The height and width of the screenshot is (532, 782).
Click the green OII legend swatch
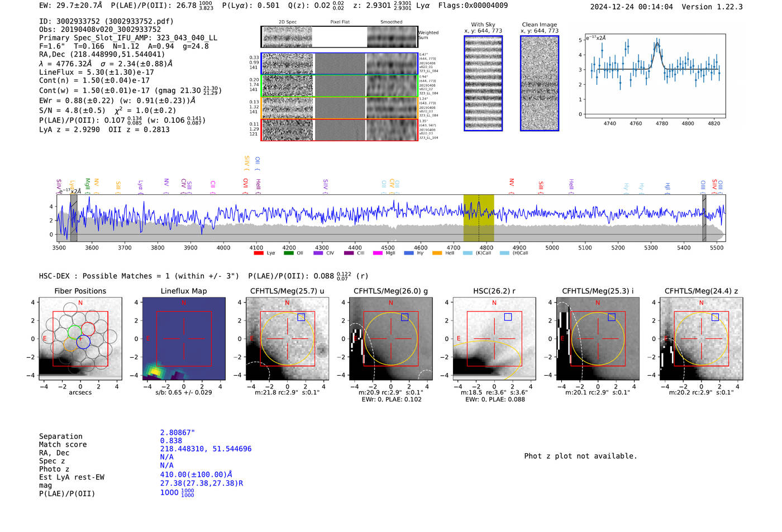(288, 253)
